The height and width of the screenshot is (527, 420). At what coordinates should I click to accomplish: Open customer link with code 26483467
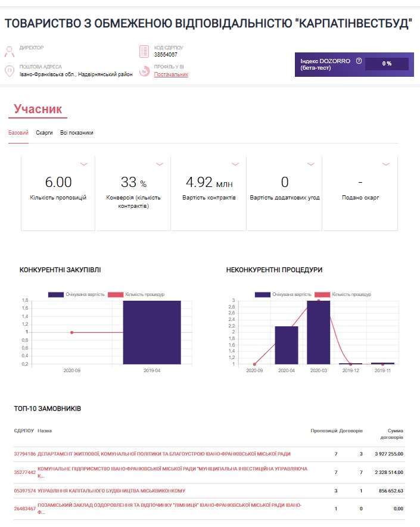(24, 509)
